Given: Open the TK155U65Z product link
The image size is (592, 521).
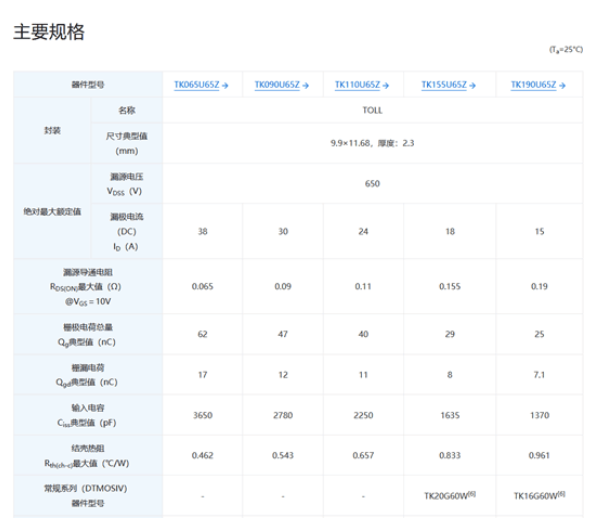Looking at the screenshot, I should (444, 85).
